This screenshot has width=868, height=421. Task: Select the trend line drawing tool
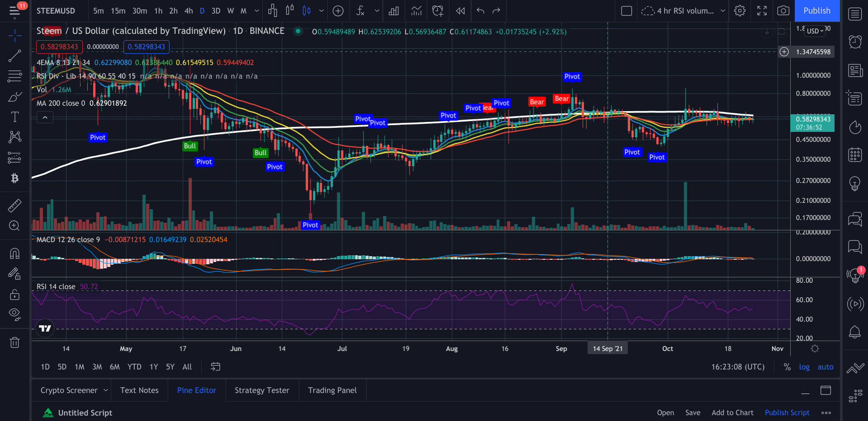14,56
